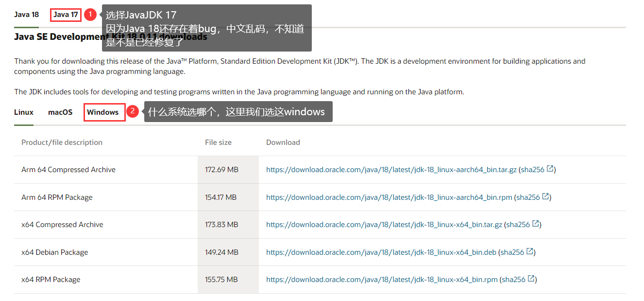Open sha256 text link for Arm 64 RPM
Screen dimensions: 644x301
[x=528, y=197]
